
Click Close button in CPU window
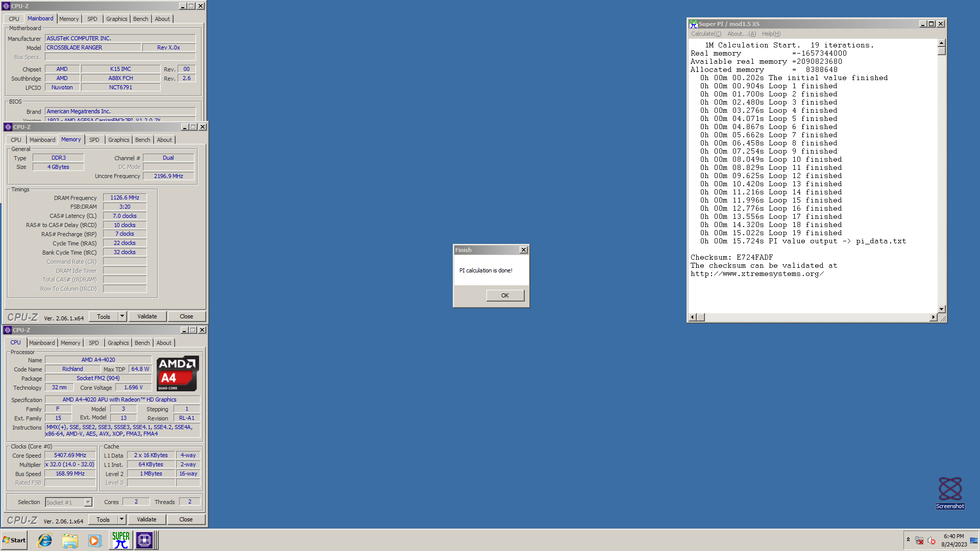tap(186, 519)
